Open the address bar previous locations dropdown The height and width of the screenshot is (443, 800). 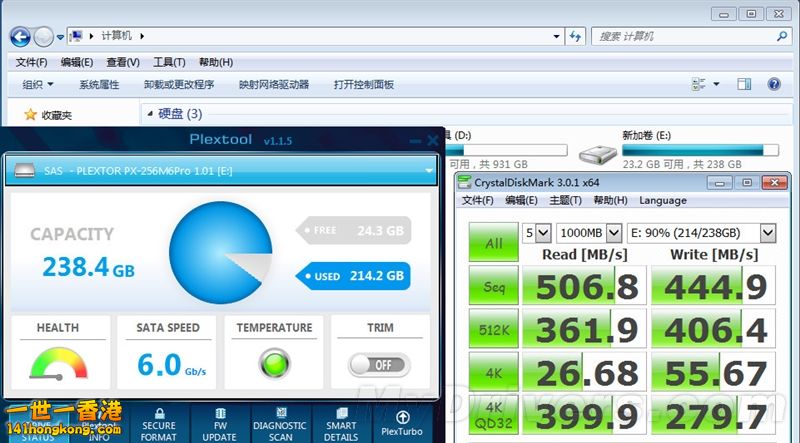[x=556, y=36]
